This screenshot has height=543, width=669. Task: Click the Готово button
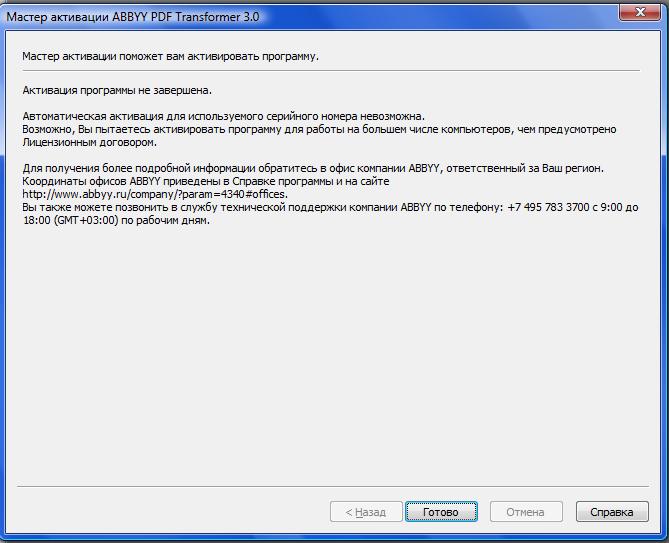pos(441,511)
